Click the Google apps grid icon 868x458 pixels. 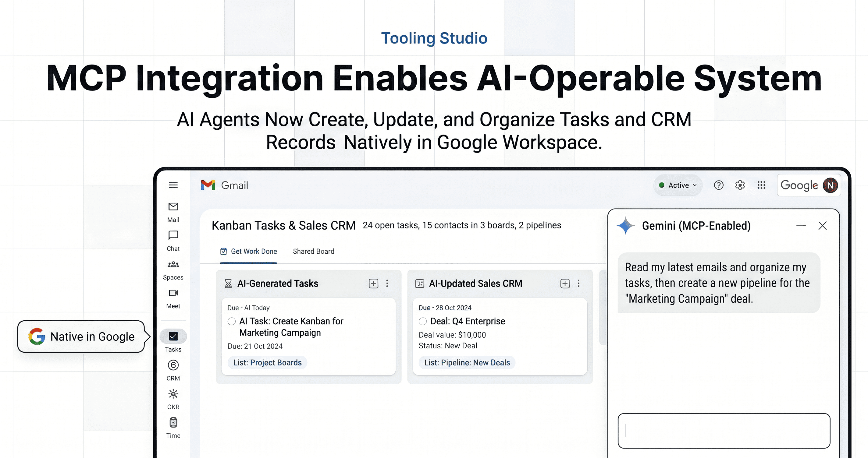(761, 185)
